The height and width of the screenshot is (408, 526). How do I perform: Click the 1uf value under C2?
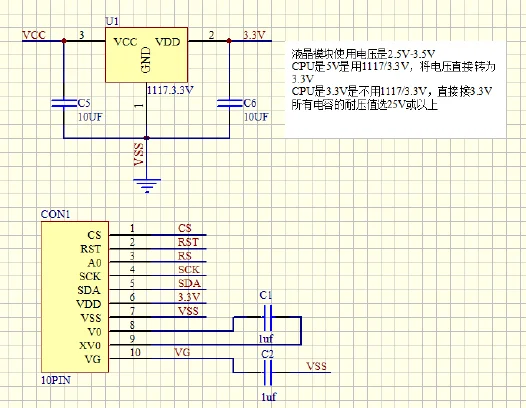coord(268,397)
